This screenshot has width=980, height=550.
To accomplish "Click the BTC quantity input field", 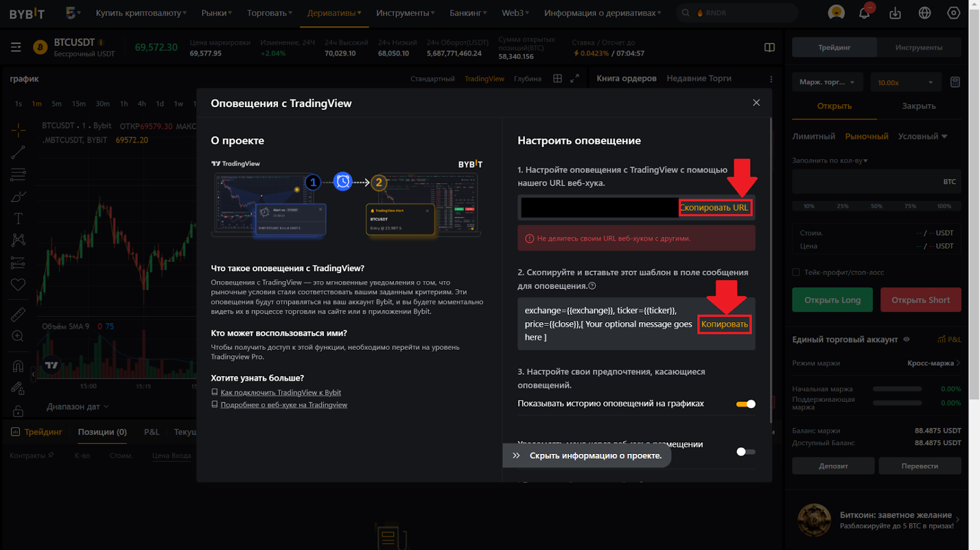I will 876,182.
